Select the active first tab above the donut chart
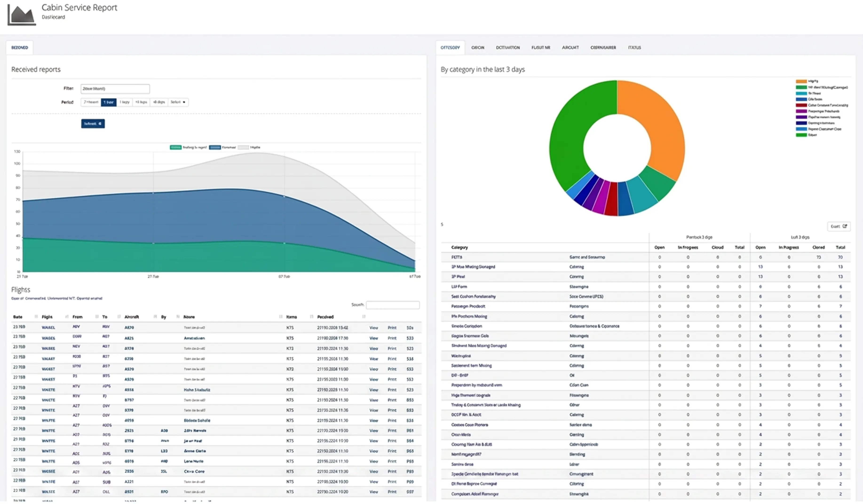This screenshot has height=504, width=863. coord(450,48)
